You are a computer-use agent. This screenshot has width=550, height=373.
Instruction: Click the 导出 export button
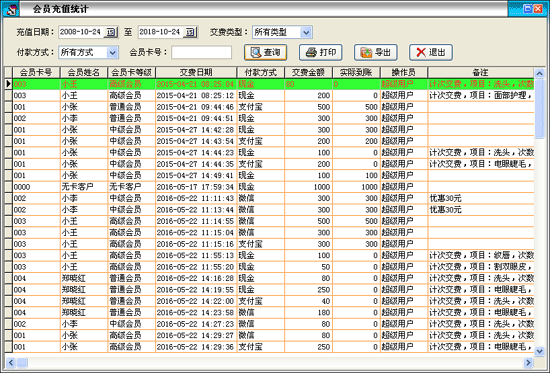[x=376, y=53]
